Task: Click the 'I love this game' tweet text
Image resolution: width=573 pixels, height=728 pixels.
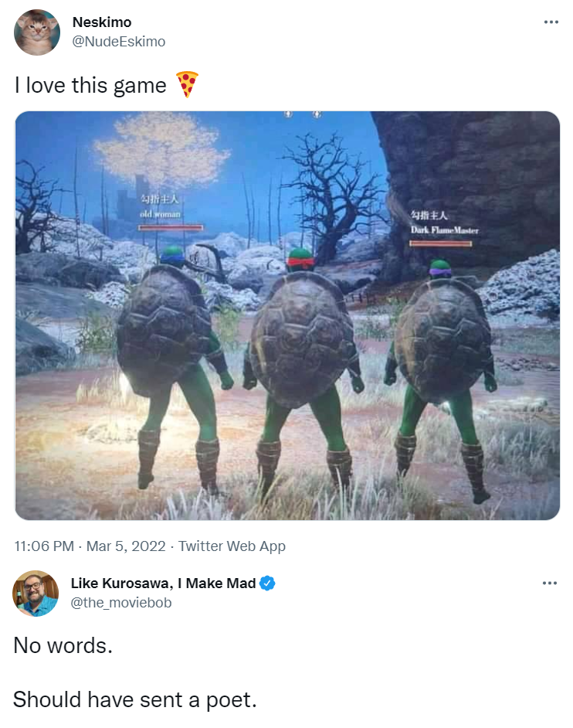Action: [x=90, y=85]
